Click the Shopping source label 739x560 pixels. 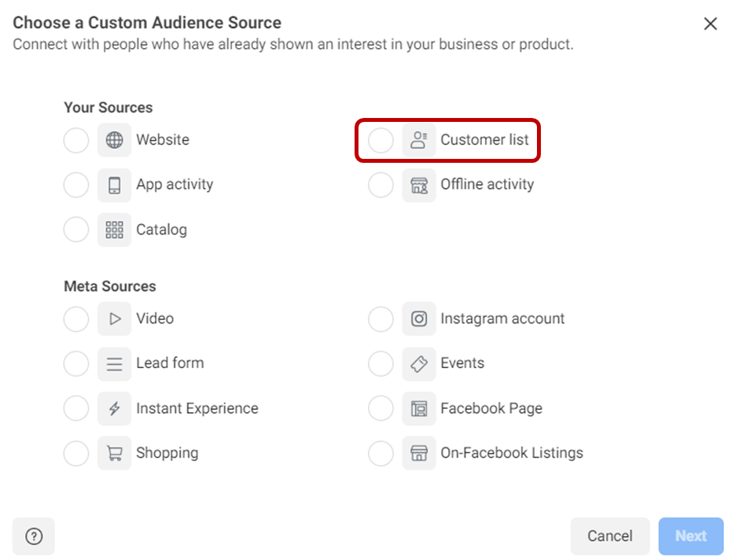[167, 454]
